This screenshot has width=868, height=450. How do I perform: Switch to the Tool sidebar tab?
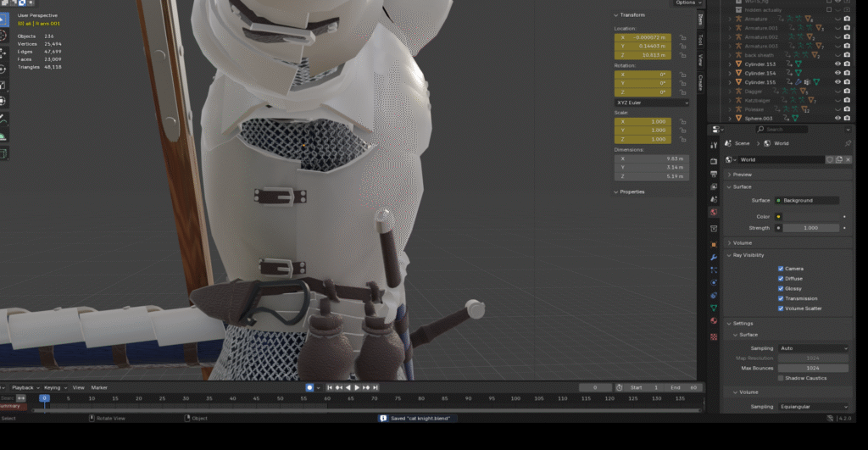point(700,40)
